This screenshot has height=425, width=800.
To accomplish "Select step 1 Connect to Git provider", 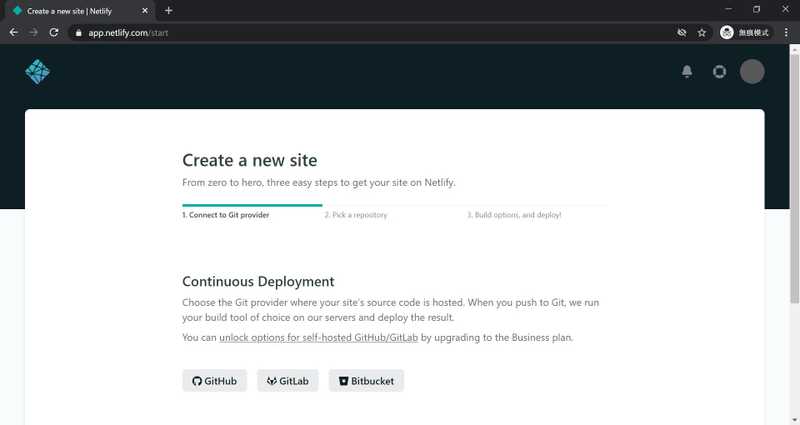I will [x=226, y=215].
